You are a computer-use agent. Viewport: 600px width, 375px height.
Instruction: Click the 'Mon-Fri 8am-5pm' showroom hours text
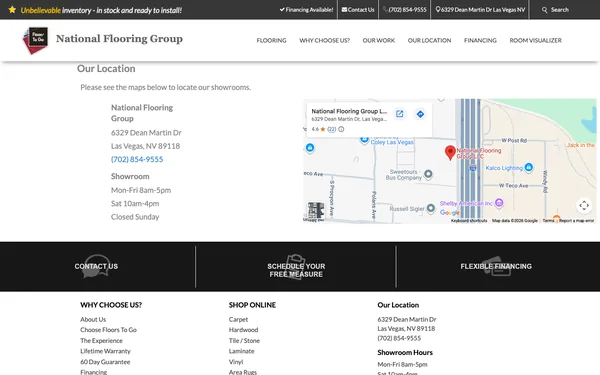pyautogui.click(x=141, y=190)
